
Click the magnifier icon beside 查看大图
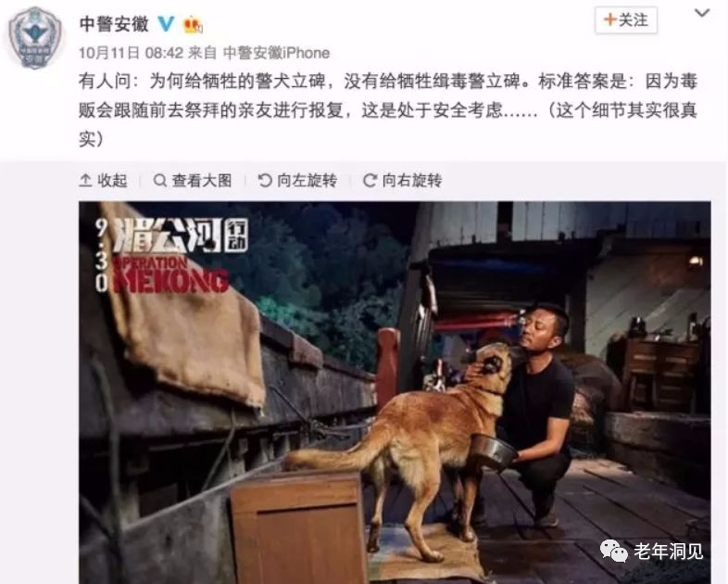(x=159, y=180)
